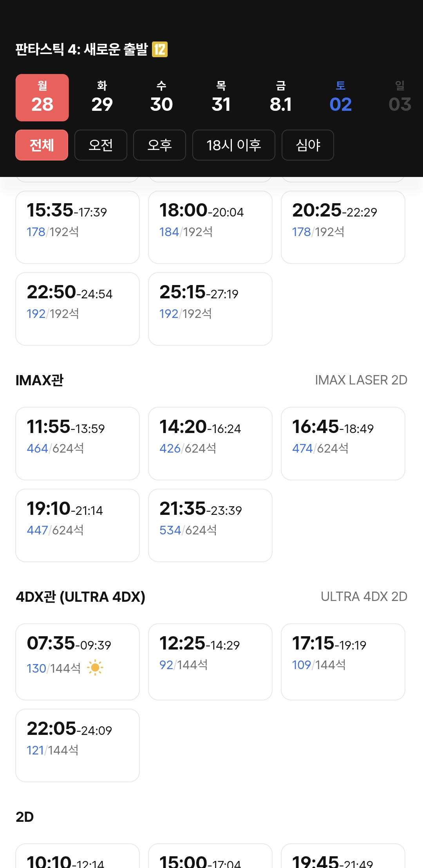Pick Thursday 31 in date strip
The width and height of the screenshot is (423, 868).
click(221, 97)
